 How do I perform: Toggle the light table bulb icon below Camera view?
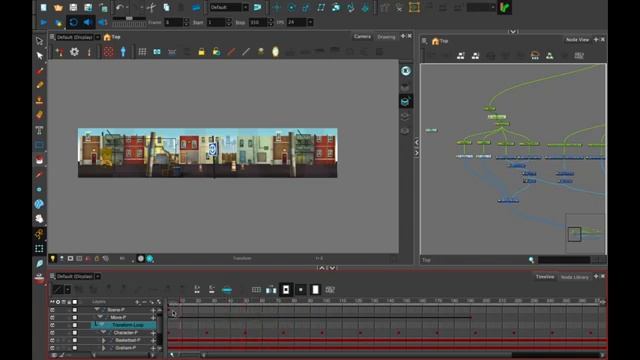click(53, 258)
